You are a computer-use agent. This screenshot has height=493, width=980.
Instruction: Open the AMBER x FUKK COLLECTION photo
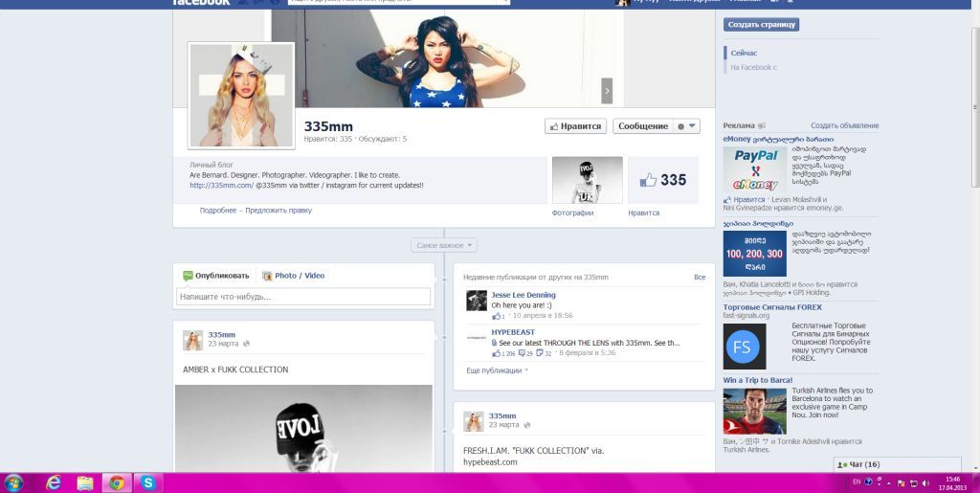303,429
